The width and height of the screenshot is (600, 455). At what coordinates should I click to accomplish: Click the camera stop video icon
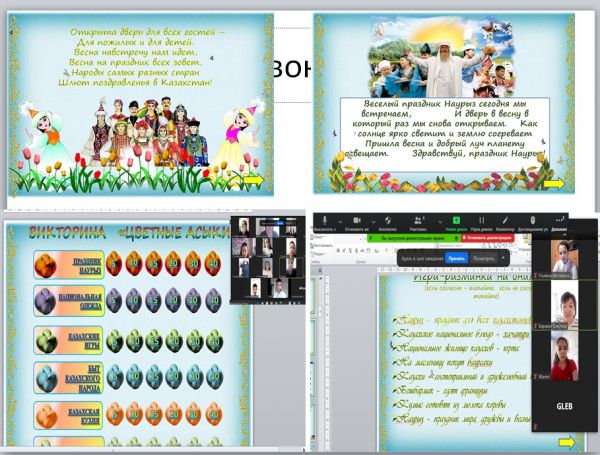click(x=357, y=219)
